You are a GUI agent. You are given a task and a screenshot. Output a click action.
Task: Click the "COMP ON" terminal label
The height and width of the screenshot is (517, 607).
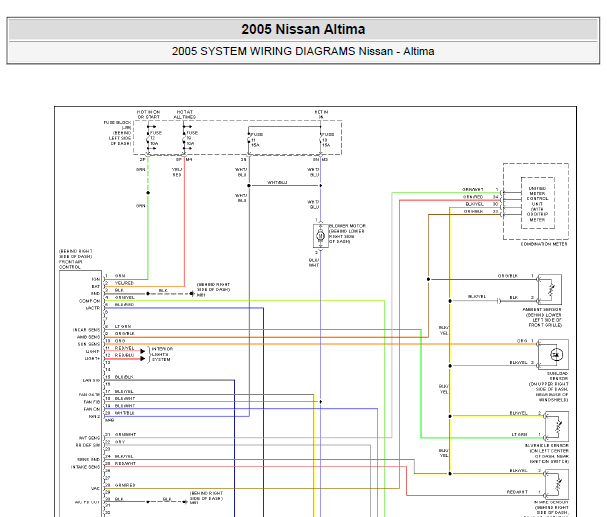pos(89,301)
